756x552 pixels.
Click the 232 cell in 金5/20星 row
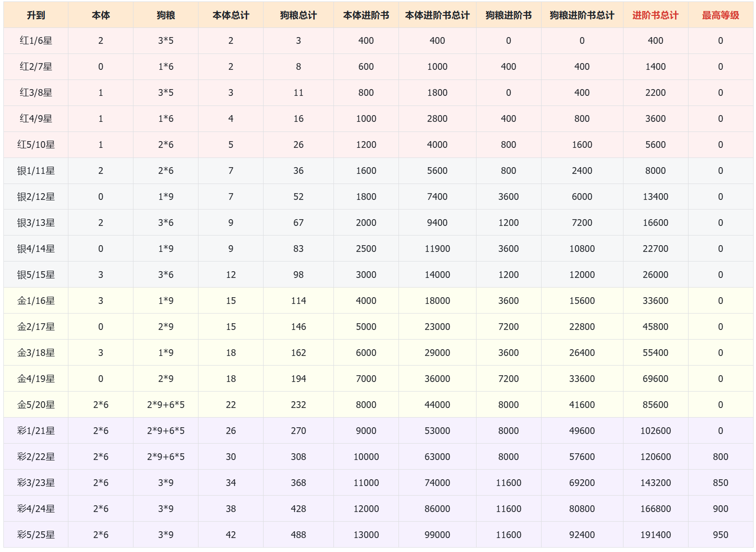298,405
